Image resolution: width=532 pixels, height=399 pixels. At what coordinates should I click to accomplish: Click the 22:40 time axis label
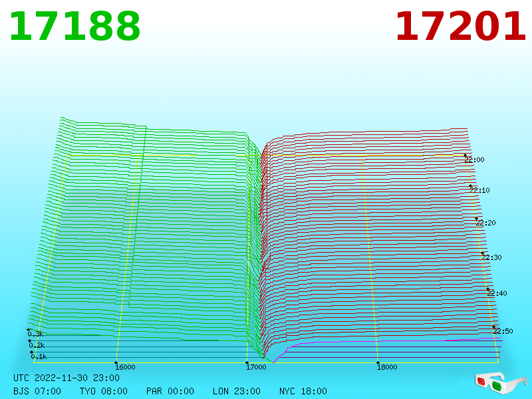pos(497,293)
